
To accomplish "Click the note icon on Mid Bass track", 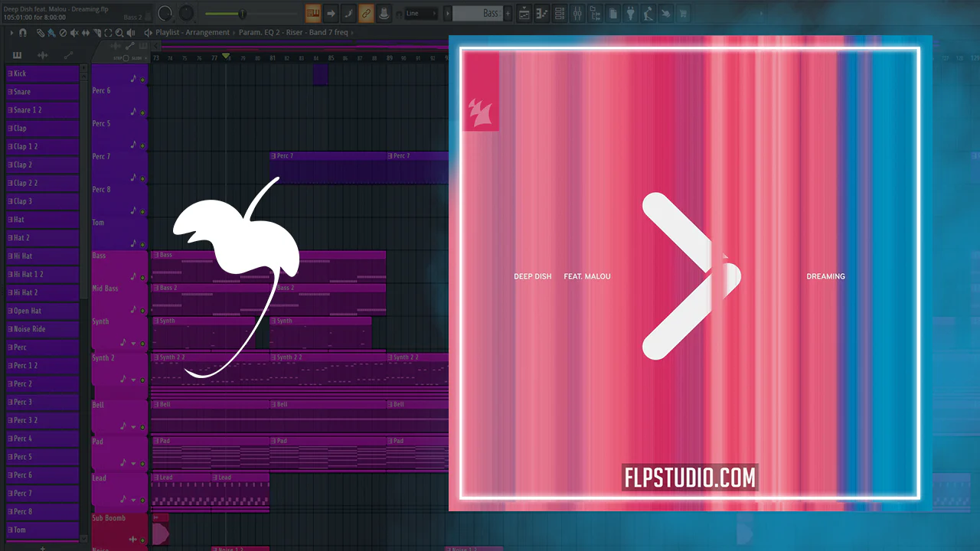I will coord(133,309).
